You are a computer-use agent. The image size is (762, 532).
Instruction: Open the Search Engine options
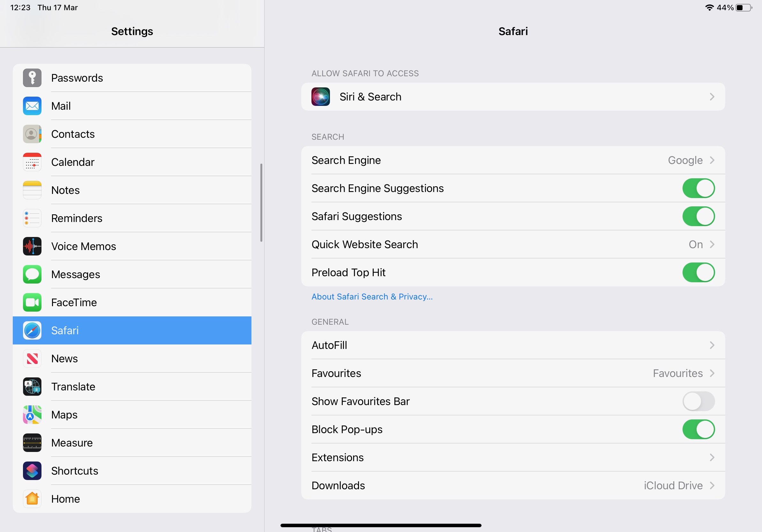[x=513, y=160]
